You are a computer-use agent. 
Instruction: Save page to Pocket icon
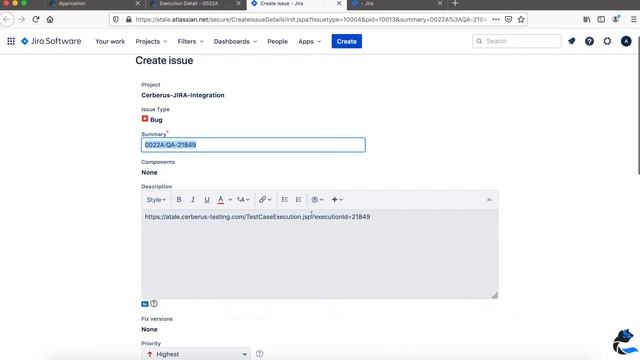pos(508,19)
